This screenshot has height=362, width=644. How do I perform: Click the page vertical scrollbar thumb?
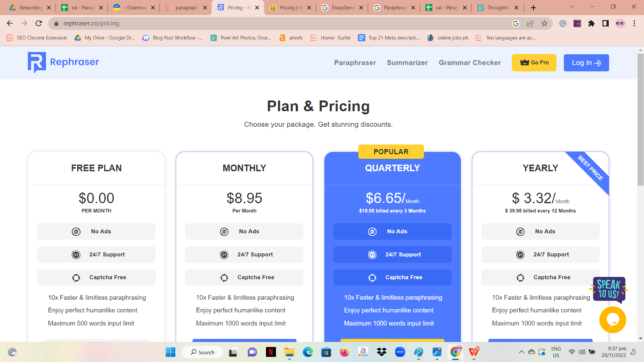pyautogui.click(x=640, y=119)
